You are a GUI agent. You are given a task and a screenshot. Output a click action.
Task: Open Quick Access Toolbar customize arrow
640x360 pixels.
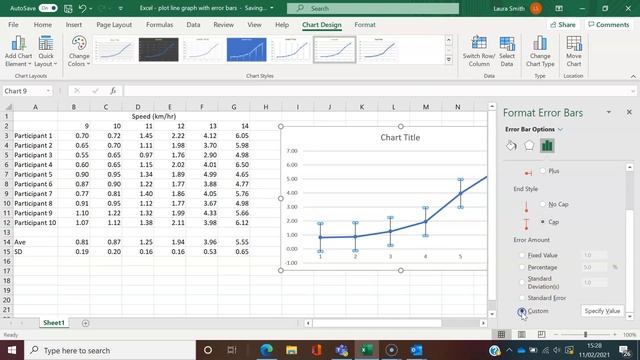click(120, 8)
